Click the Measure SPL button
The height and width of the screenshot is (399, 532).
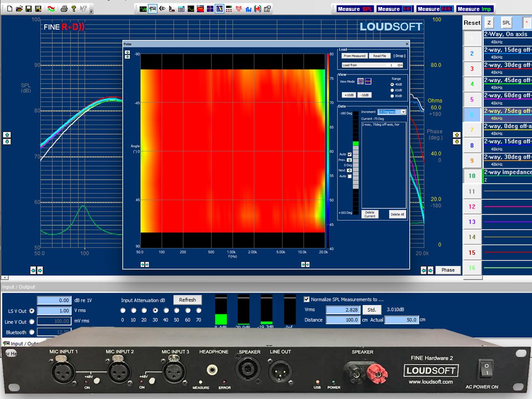pos(355,9)
